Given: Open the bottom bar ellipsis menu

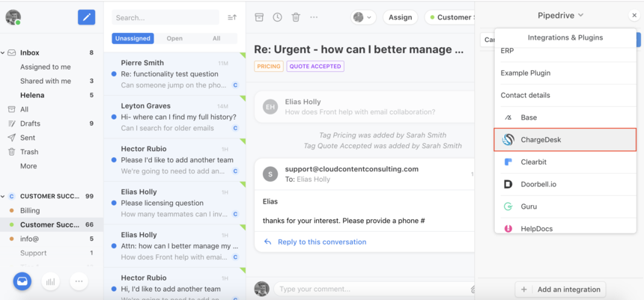Looking at the screenshot, I should (x=79, y=281).
